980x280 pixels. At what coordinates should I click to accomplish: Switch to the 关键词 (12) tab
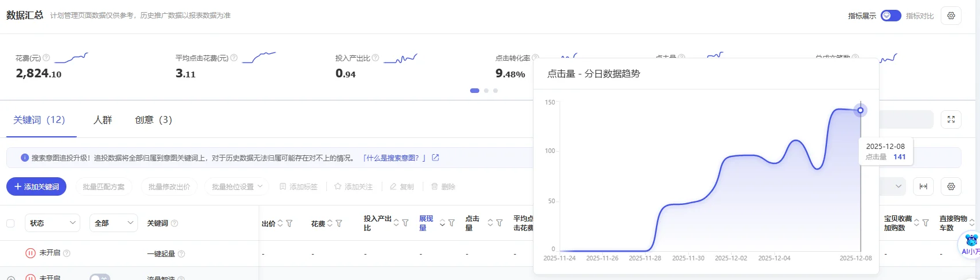39,120
